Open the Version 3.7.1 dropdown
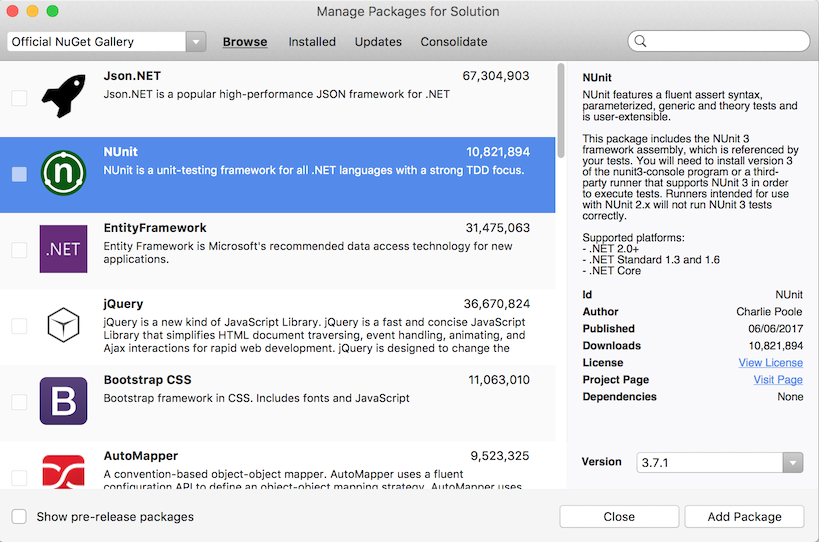Viewport: 819px width, 542px height. [x=793, y=463]
